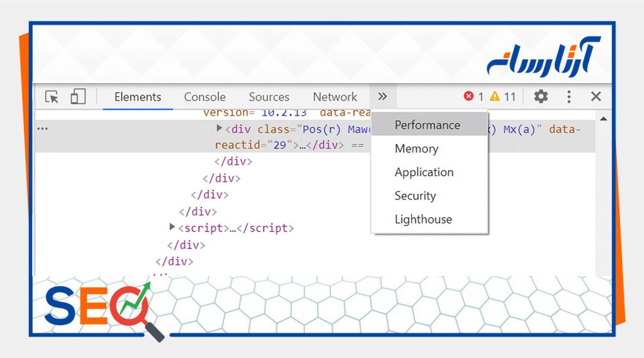Expand the script element node
The image size is (644, 358).
point(172,227)
